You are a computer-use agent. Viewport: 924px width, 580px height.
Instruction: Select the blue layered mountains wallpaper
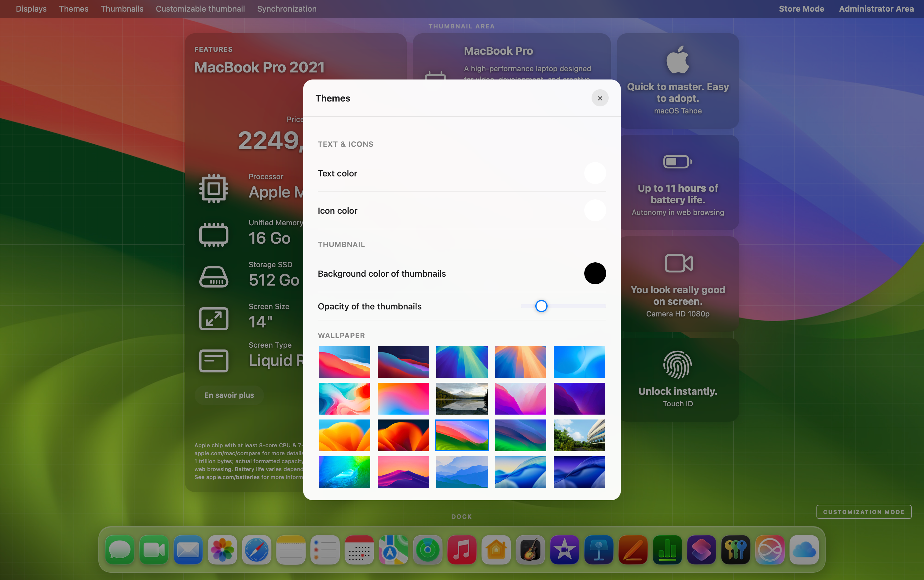click(462, 472)
